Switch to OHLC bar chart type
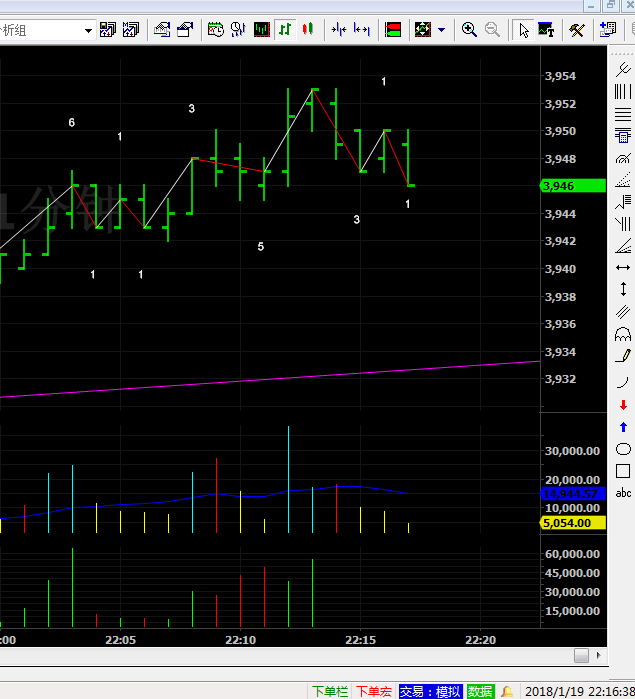Viewport: 635px width, 699px height. tap(285, 30)
